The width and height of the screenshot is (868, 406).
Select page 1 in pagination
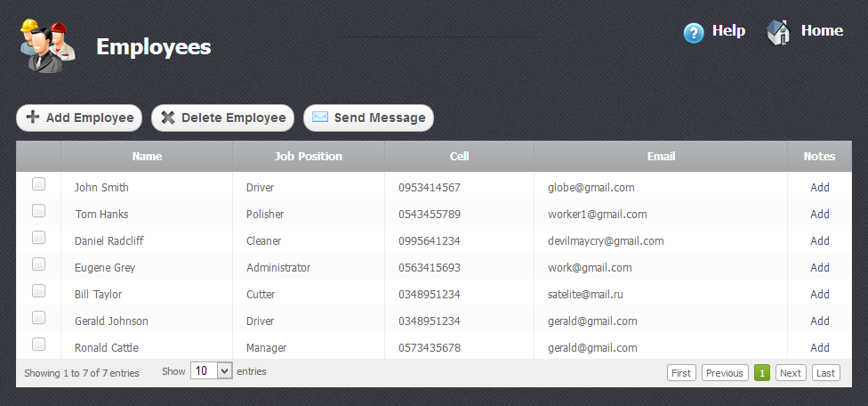(x=762, y=373)
